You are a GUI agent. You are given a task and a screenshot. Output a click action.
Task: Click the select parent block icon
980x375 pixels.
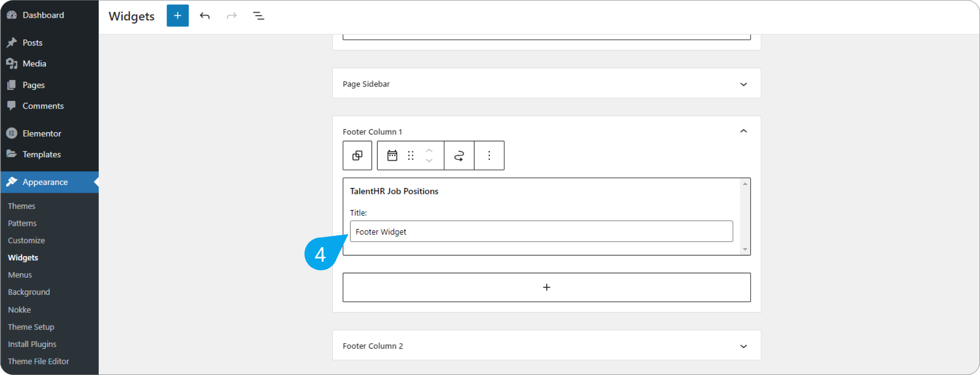357,156
